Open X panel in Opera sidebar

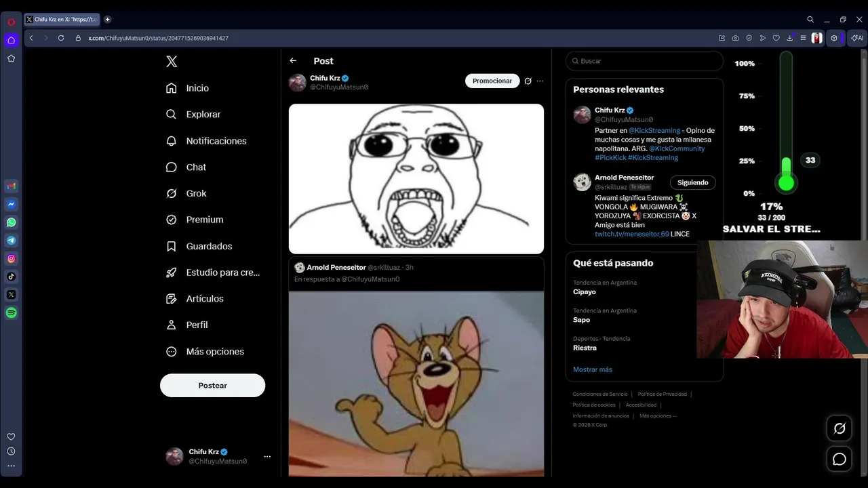pyautogui.click(x=12, y=295)
